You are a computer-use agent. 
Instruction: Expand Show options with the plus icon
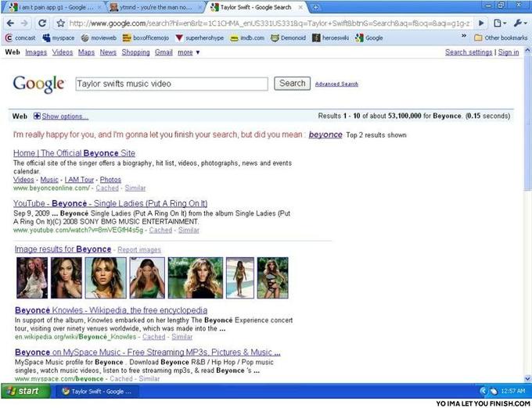tap(37, 116)
